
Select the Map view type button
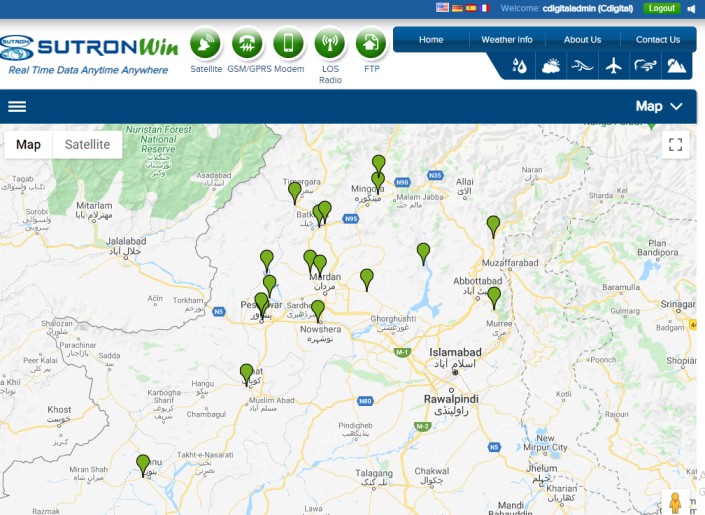coord(29,145)
